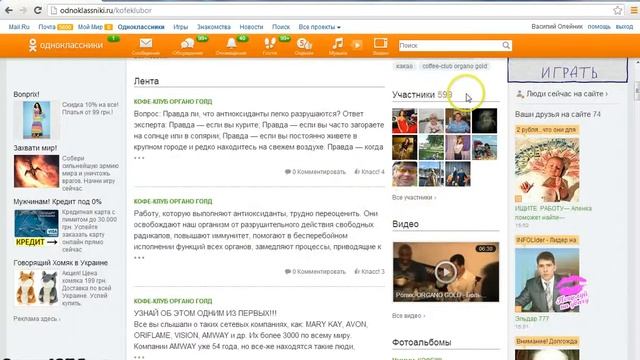640x360 pixels.
Task: Select the 'Поиск' top menu item
Action: 281,27
